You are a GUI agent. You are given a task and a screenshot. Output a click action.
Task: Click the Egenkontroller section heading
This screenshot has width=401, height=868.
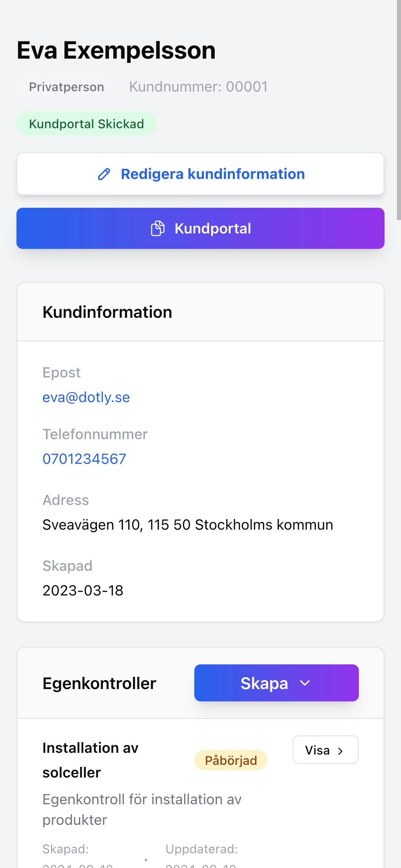click(99, 683)
